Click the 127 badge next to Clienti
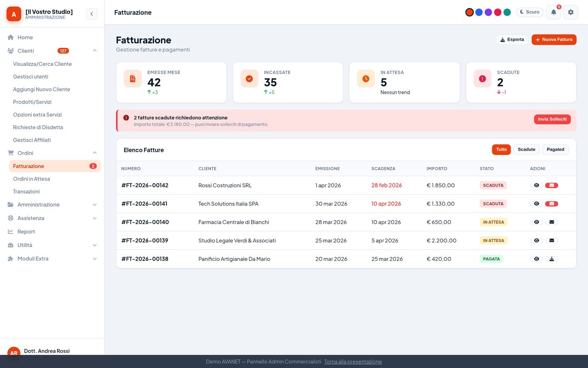Image resolution: width=588 pixels, height=368 pixels. 63,51
